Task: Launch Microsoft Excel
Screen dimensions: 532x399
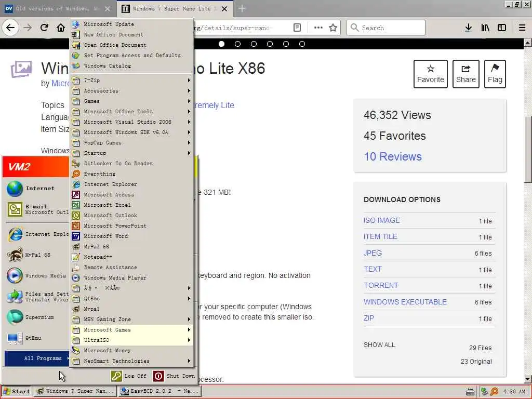Action: [x=131, y=205]
